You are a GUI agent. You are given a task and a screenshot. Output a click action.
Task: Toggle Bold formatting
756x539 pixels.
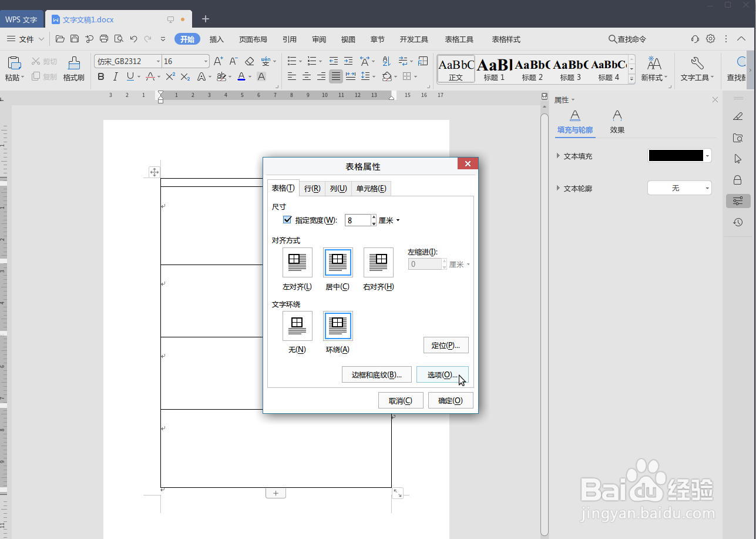coord(100,76)
